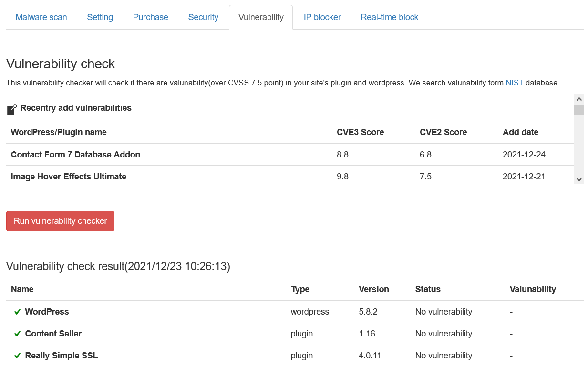The height and width of the screenshot is (367, 588).
Task: Click the 6.8 CVE2 score value
Action: tap(425, 155)
